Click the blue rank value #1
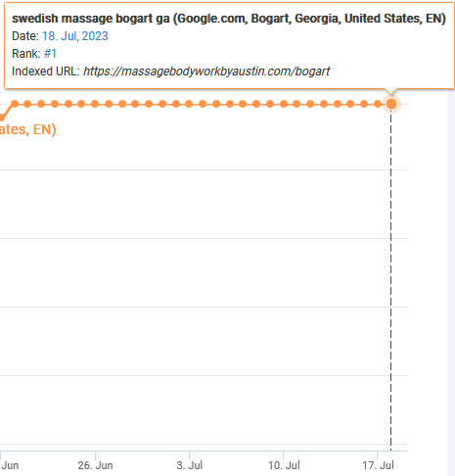The width and height of the screenshot is (455, 476). pyautogui.click(x=50, y=54)
